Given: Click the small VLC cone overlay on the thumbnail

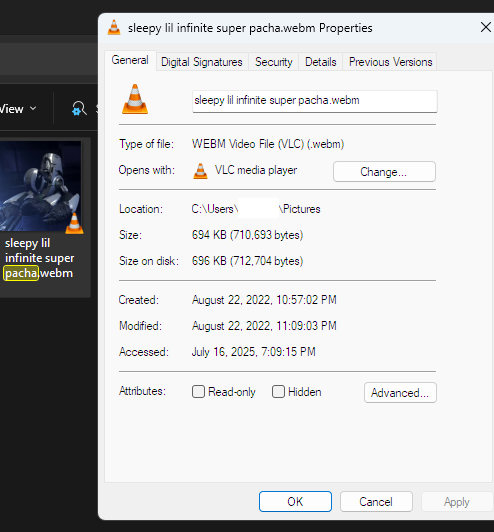Looking at the screenshot, I should pyautogui.click(x=74, y=224).
